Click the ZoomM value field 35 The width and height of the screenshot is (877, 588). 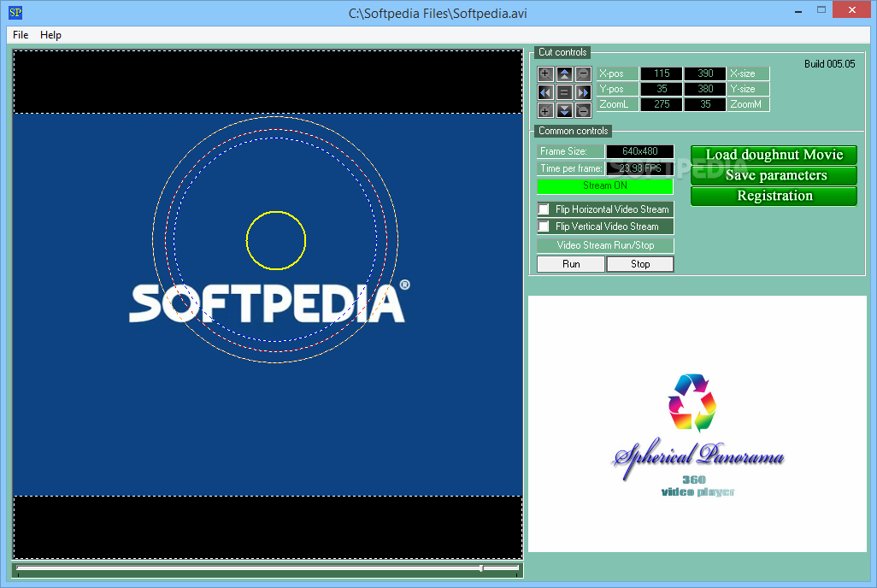(x=705, y=104)
